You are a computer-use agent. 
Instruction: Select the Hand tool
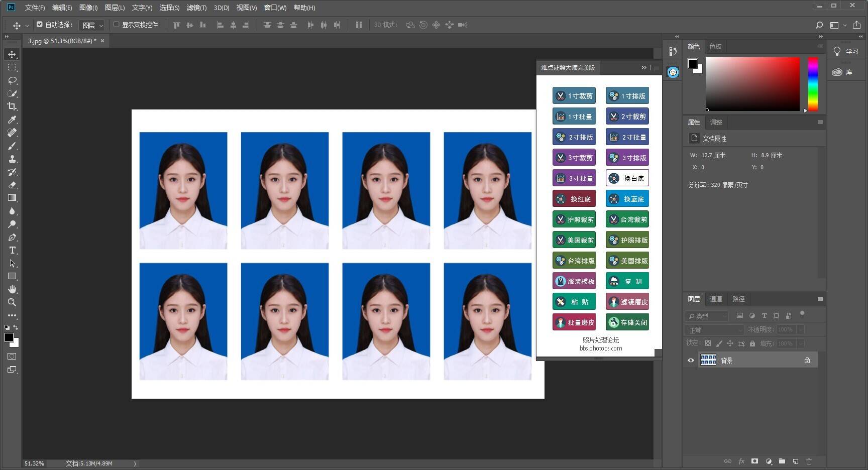point(12,289)
